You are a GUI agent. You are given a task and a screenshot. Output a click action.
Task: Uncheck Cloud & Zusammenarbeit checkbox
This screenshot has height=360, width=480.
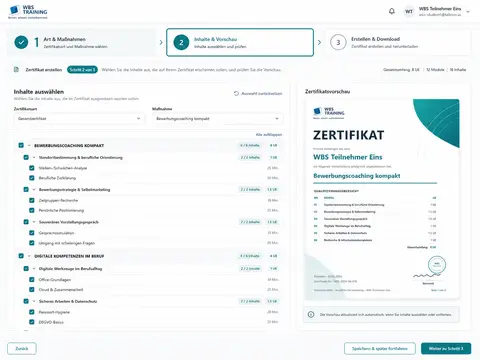(x=32, y=289)
